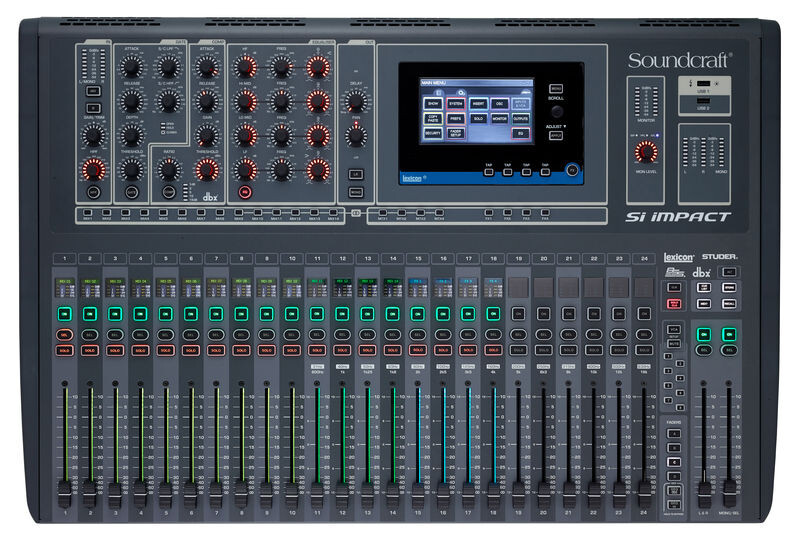
Task: Click the gate ATTACK knob
Action: coord(132,67)
